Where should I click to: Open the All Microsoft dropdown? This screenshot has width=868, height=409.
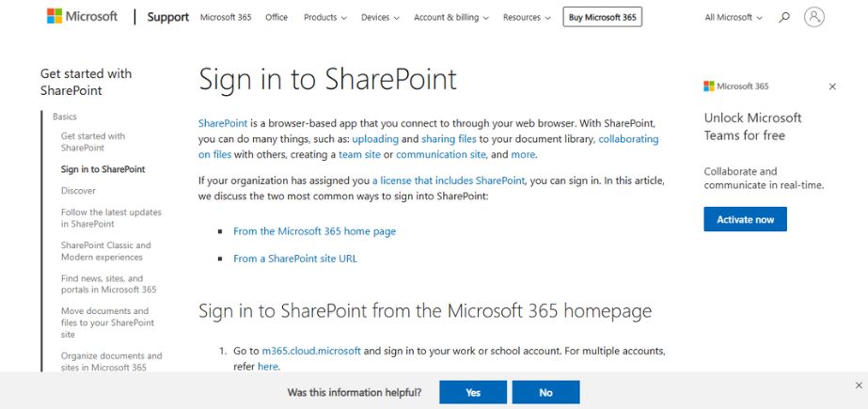pyautogui.click(x=734, y=18)
